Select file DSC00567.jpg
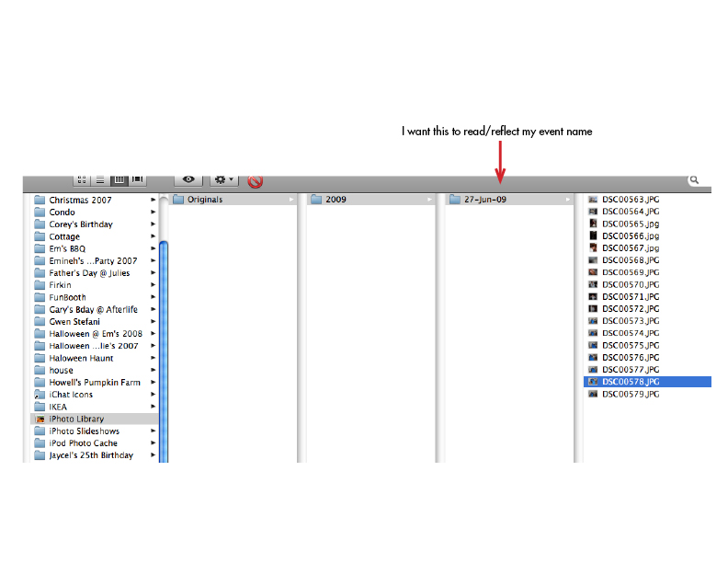Image resolution: width=728 pixels, height=563 pixels. coord(647,248)
